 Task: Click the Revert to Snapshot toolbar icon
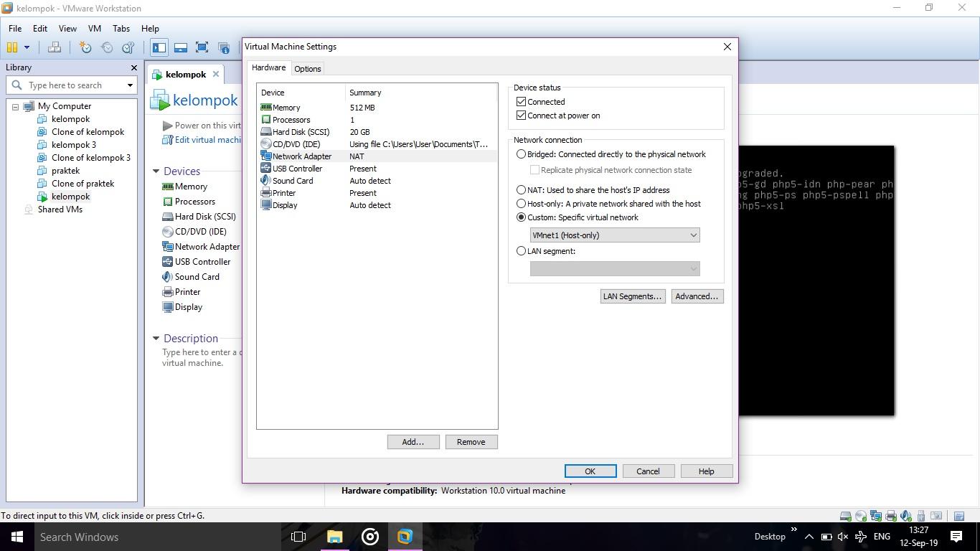[x=107, y=47]
